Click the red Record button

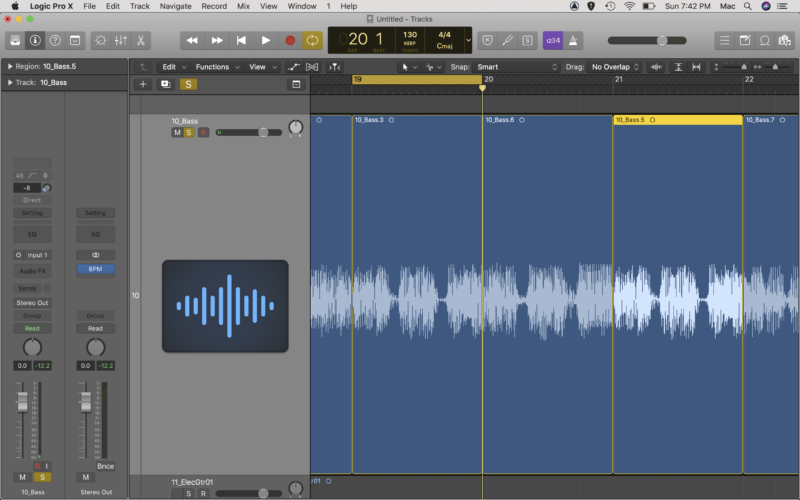coord(290,40)
